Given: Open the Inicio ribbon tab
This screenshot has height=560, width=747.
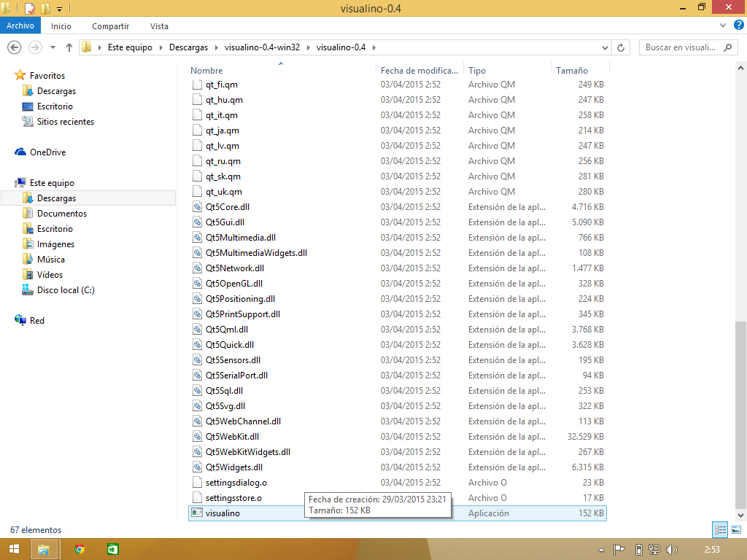Looking at the screenshot, I should 61,26.
